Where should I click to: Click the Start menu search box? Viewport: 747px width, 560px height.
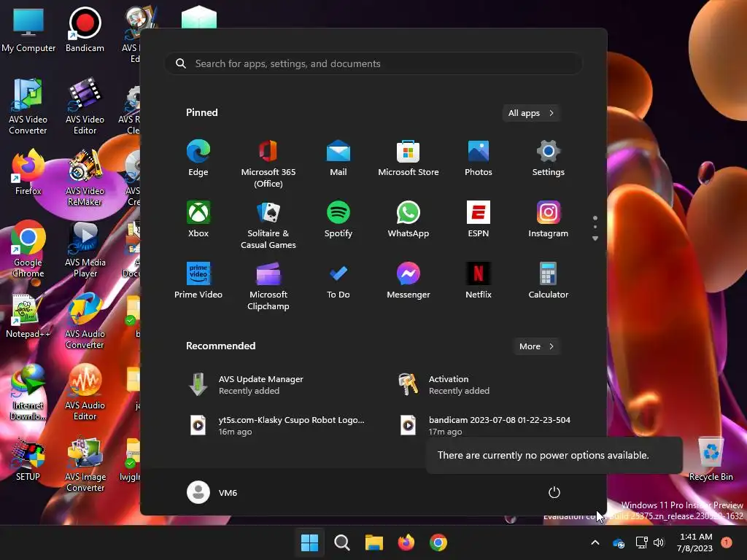tap(373, 64)
